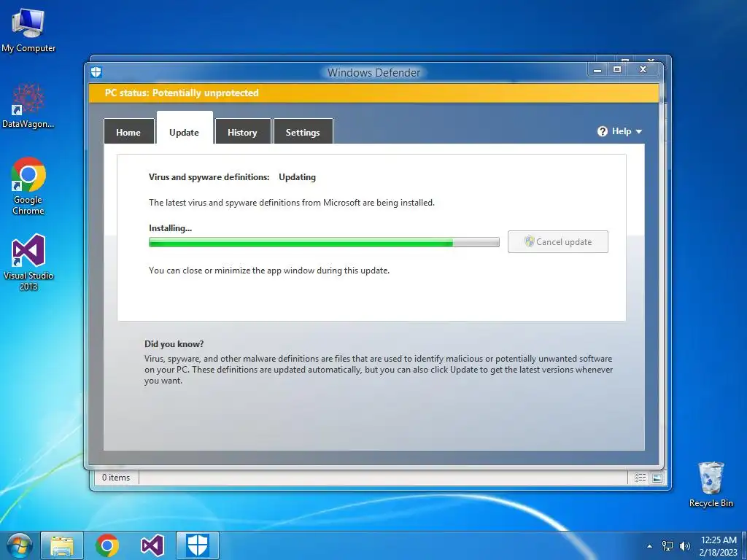This screenshot has width=747, height=560.
Task: Expand the Help dropdown arrow
Action: coord(639,131)
